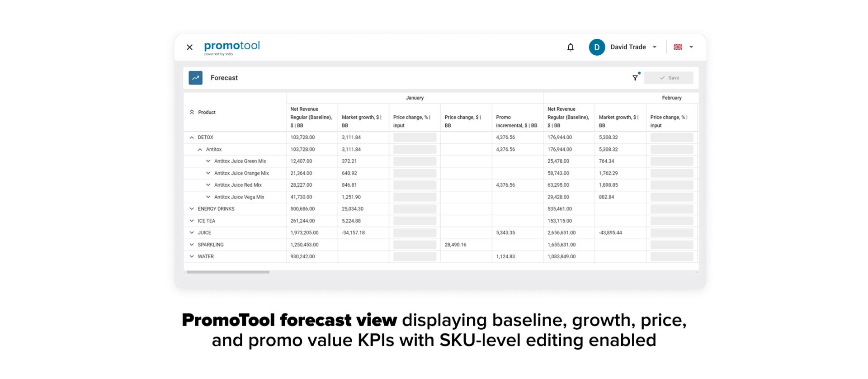
Task: Click the UK flag language icon
Action: 678,47
